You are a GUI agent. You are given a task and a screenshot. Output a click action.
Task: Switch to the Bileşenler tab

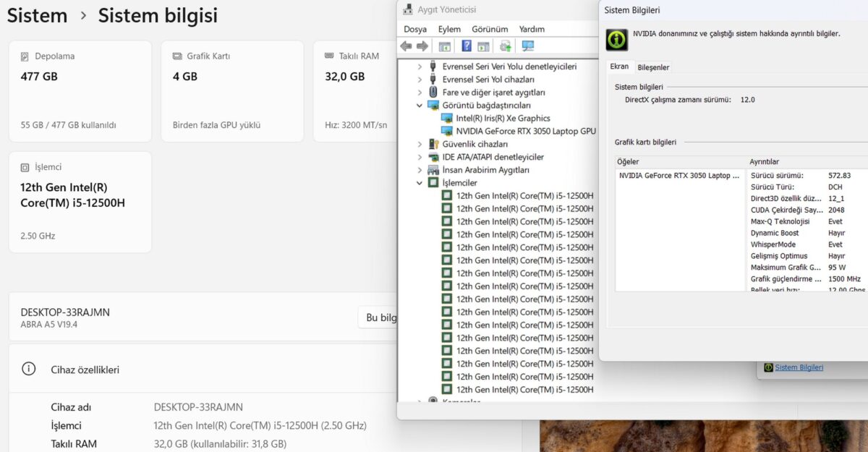click(x=653, y=67)
